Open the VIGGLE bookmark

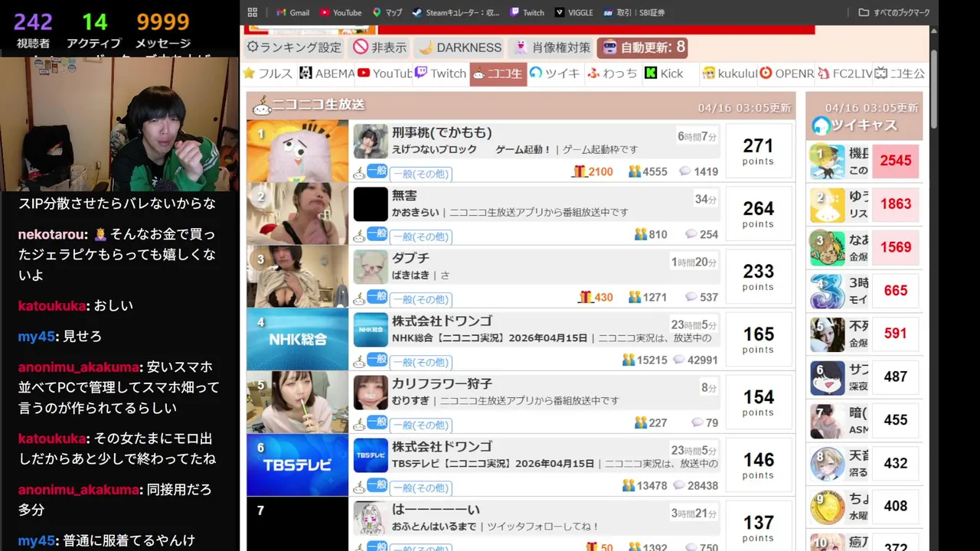pos(573,12)
